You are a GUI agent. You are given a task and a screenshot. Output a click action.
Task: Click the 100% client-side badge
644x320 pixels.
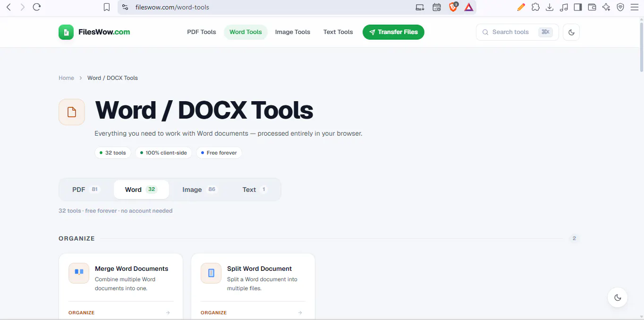163,153
